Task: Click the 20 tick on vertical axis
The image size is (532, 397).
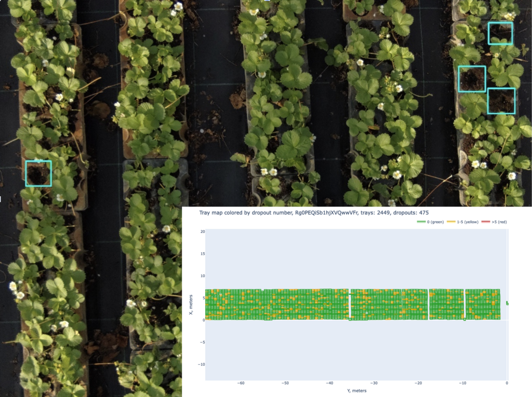Action: 202,231
